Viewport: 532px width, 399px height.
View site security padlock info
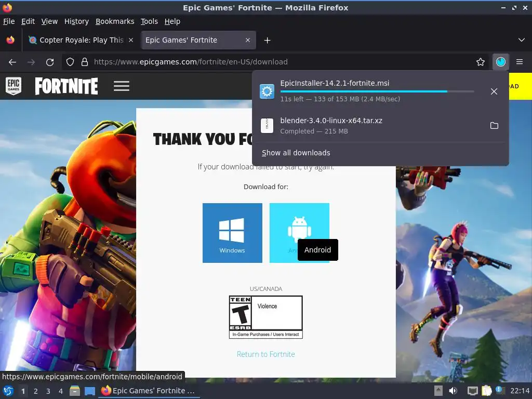tap(85, 62)
